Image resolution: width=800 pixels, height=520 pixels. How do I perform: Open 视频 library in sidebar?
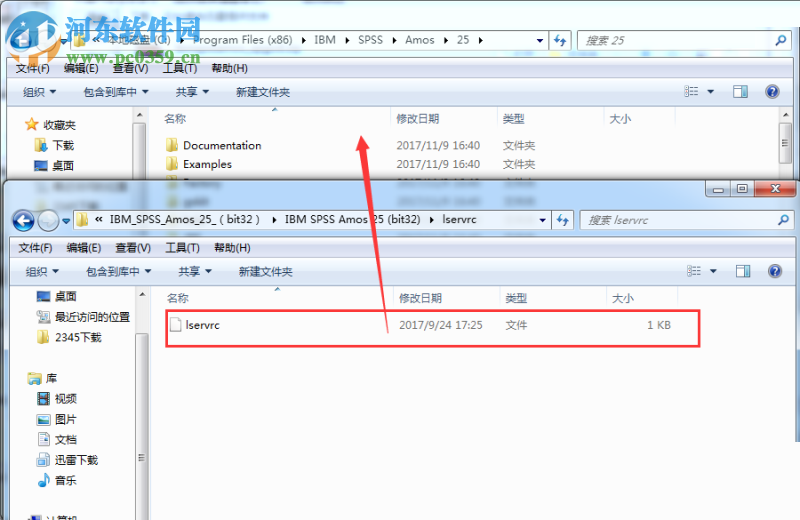57,399
